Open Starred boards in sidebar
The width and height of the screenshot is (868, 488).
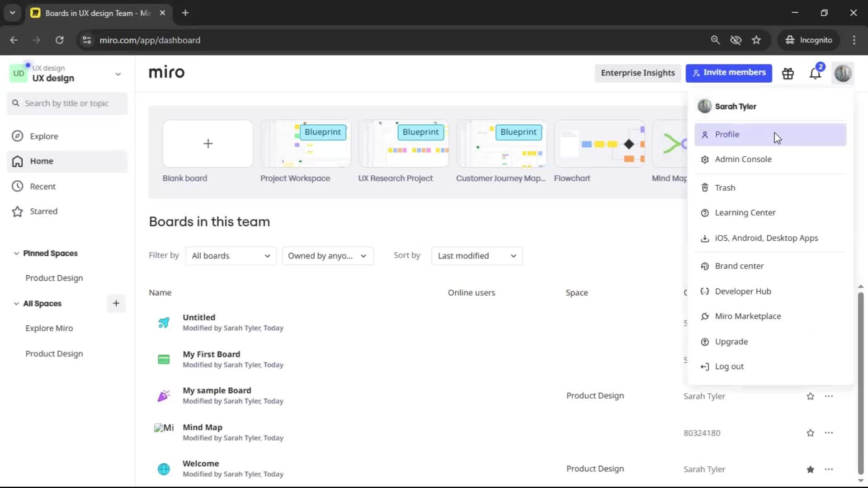coord(67,211)
